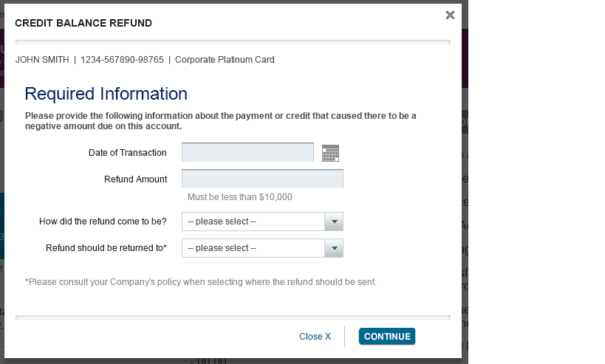Viewport: 605px width, 364px height.
Task: Click the card number 1234-567890-98765
Action: 122,60
